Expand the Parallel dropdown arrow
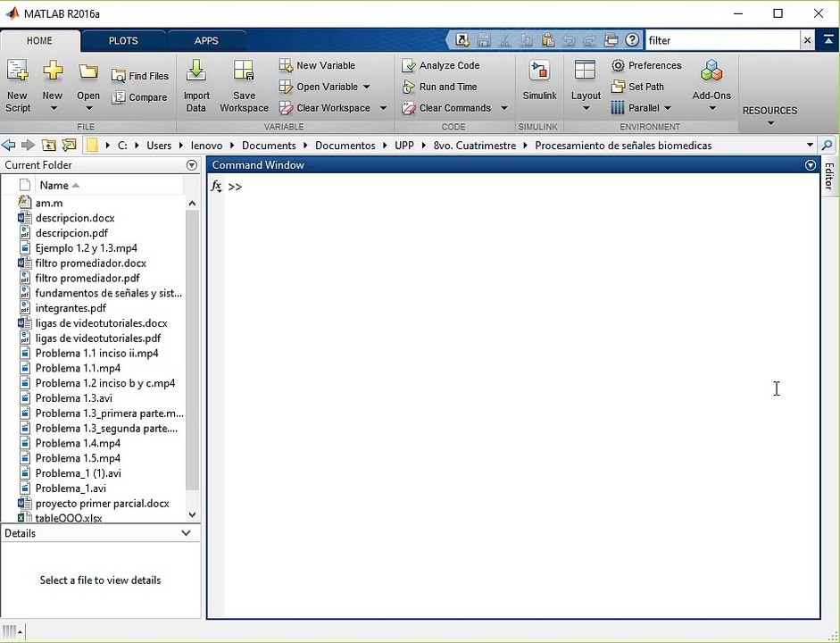The width and height of the screenshot is (840, 643). tap(668, 108)
